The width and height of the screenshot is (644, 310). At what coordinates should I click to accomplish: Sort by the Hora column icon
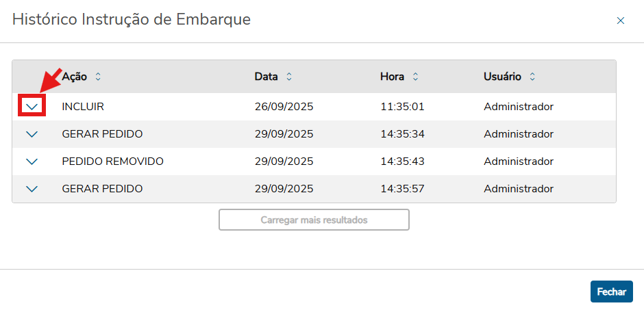(415, 77)
